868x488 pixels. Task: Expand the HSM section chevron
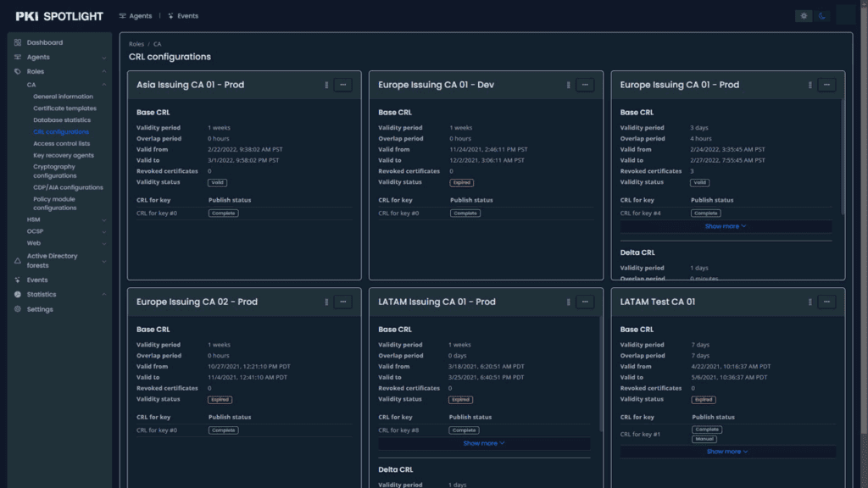104,220
